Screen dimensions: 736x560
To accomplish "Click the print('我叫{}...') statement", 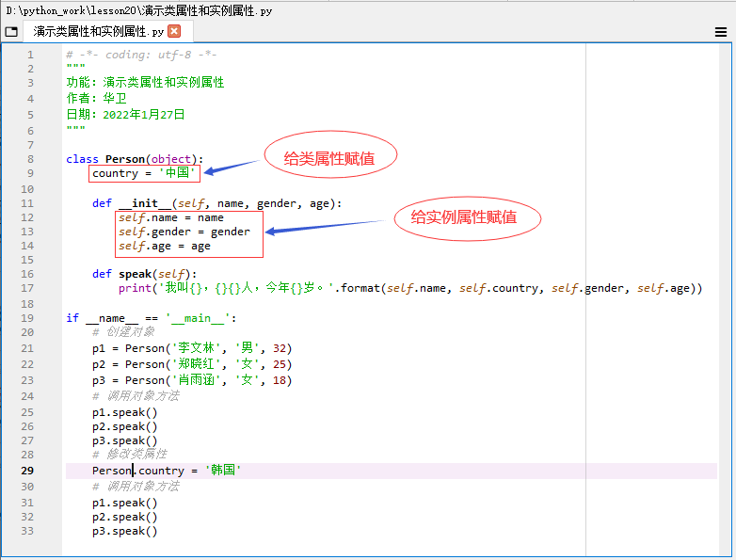I will (x=410, y=288).
